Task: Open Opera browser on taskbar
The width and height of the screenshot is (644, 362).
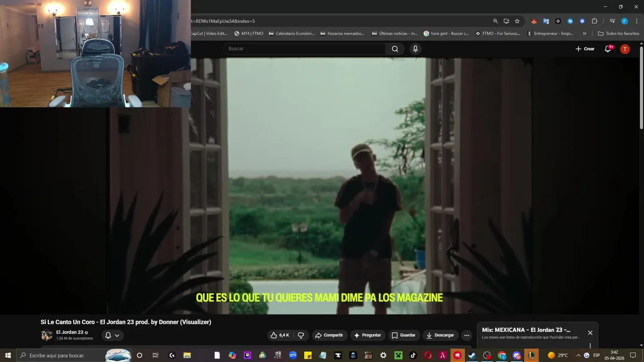Action: [428, 355]
